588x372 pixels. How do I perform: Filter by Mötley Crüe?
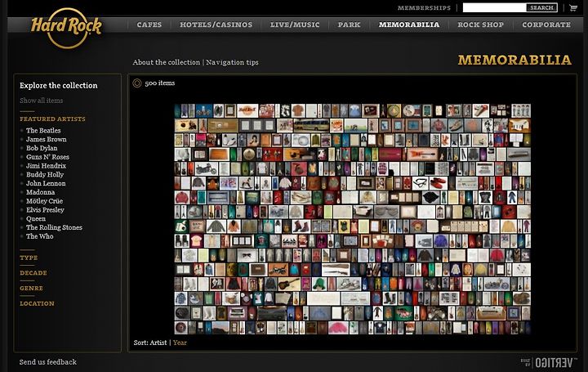[x=44, y=201]
